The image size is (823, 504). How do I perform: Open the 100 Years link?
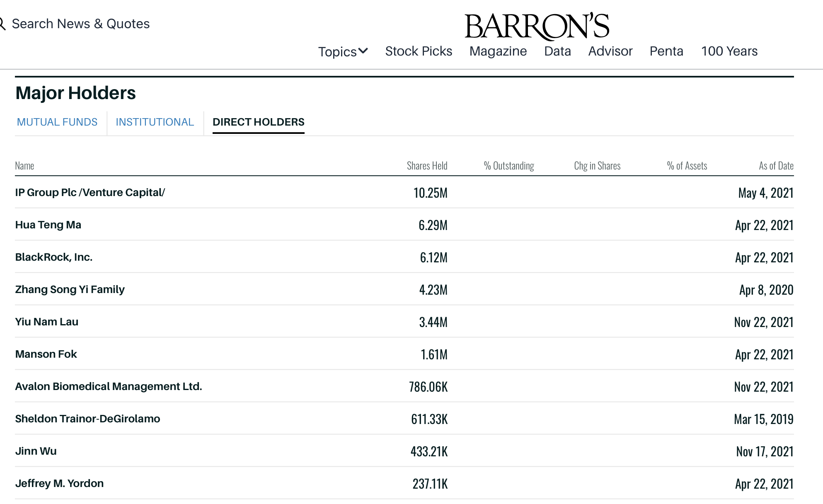[x=729, y=51]
